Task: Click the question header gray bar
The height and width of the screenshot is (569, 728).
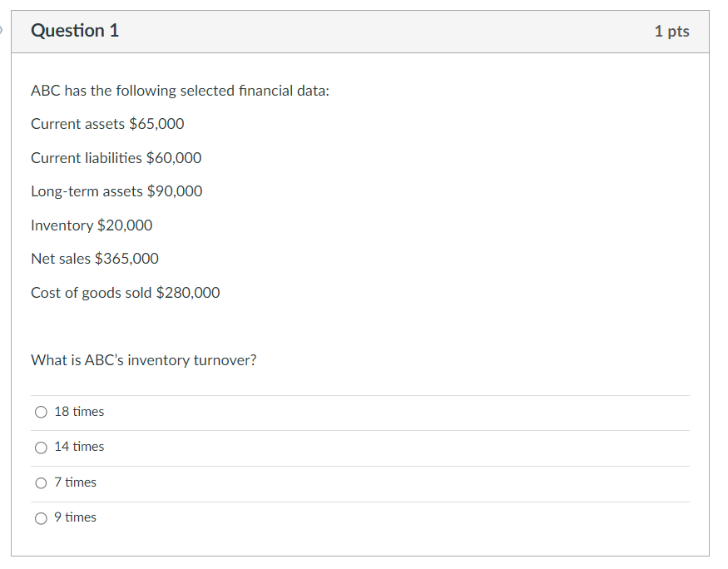Action: click(364, 31)
